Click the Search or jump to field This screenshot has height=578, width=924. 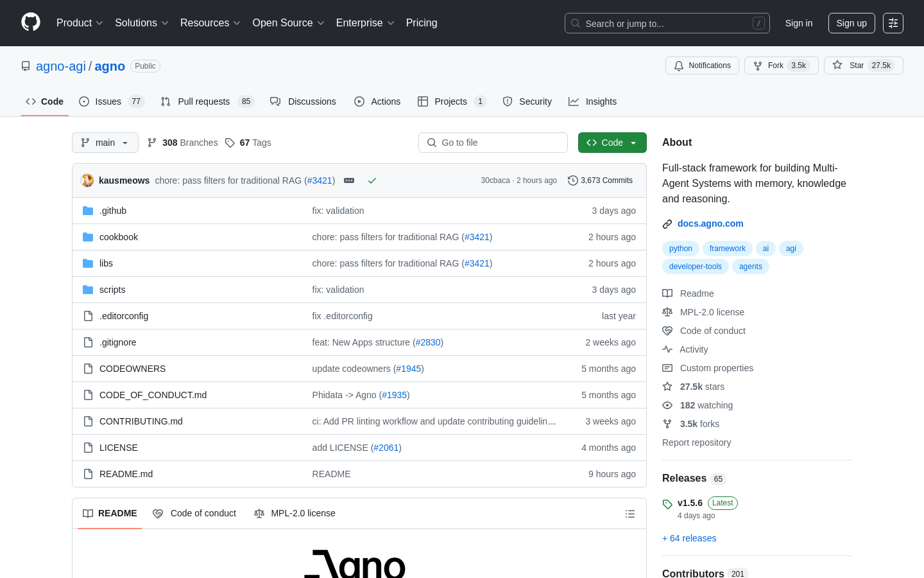[x=667, y=23]
